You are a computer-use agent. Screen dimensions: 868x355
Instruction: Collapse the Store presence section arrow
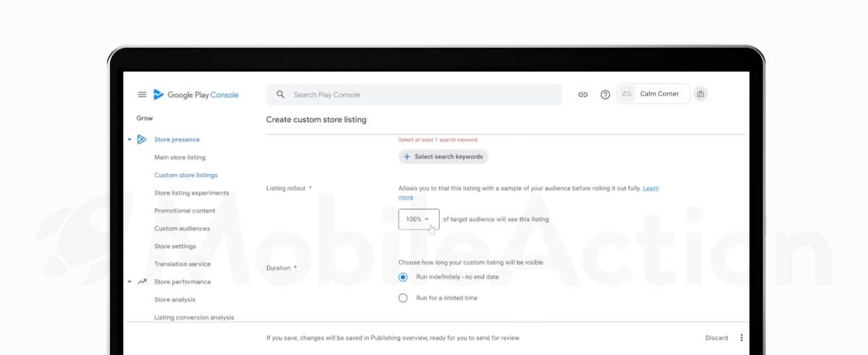click(129, 140)
